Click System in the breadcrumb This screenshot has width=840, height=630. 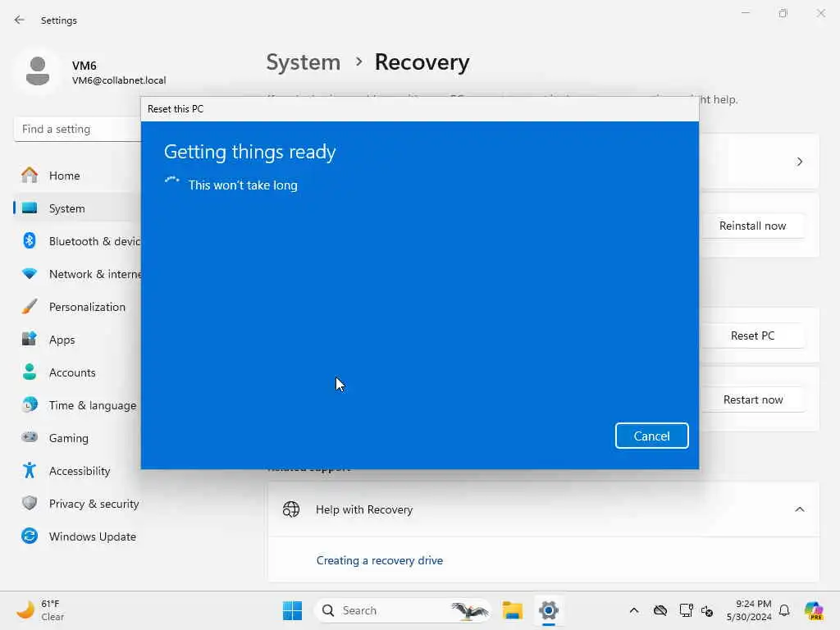(x=304, y=62)
